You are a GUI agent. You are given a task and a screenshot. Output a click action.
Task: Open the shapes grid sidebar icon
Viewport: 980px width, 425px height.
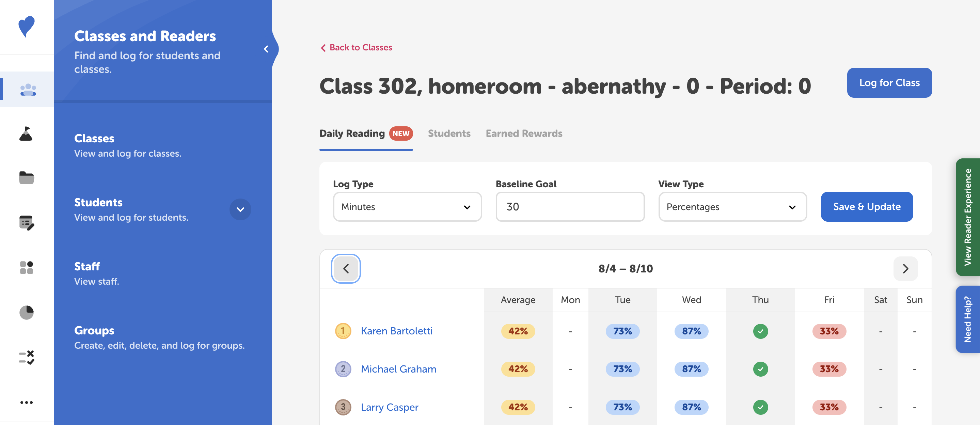[x=26, y=267]
